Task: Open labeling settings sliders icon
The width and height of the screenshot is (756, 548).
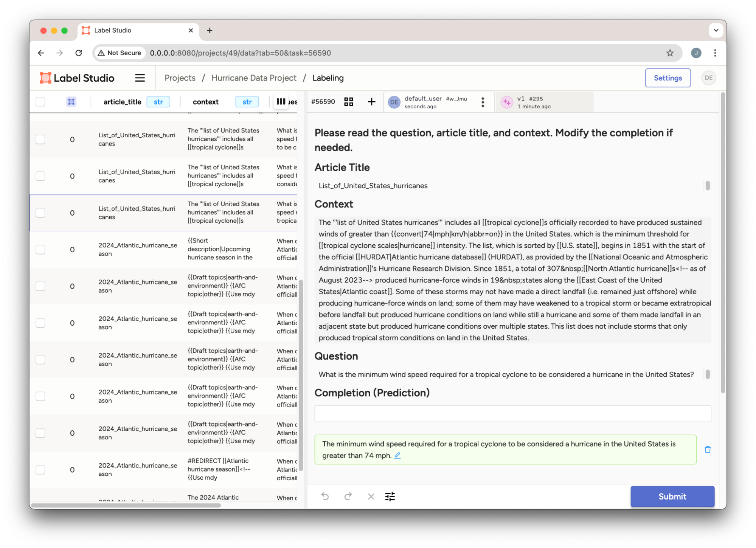Action: point(390,496)
